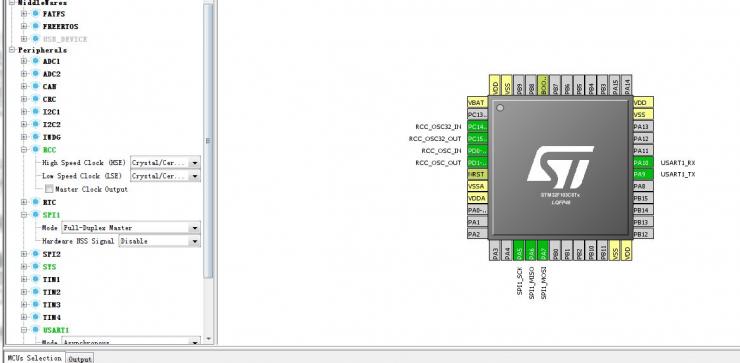The width and height of the screenshot is (740, 363).
Task: Click pin PA9 on the chip
Action: [643, 174]
